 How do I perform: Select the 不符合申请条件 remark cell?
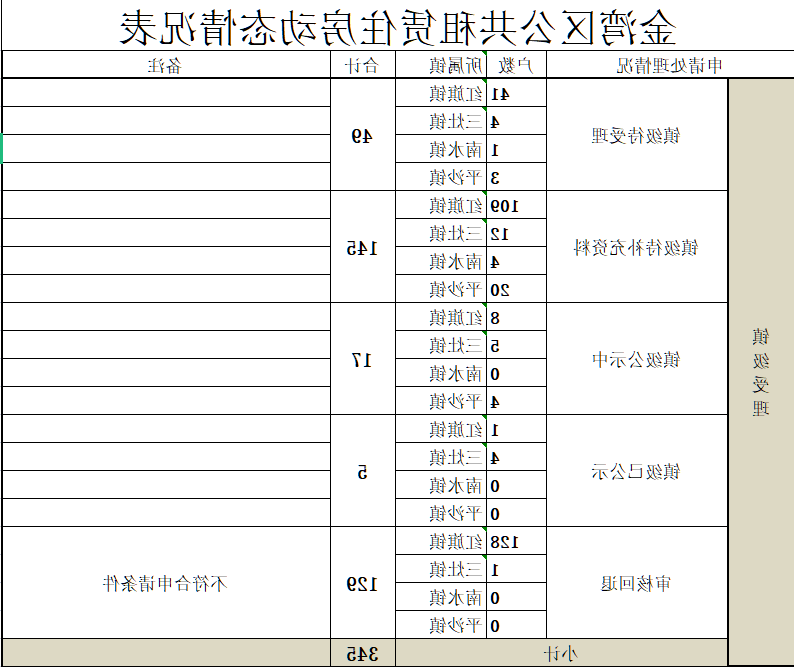pyautogui.click(x=166, y=583)
